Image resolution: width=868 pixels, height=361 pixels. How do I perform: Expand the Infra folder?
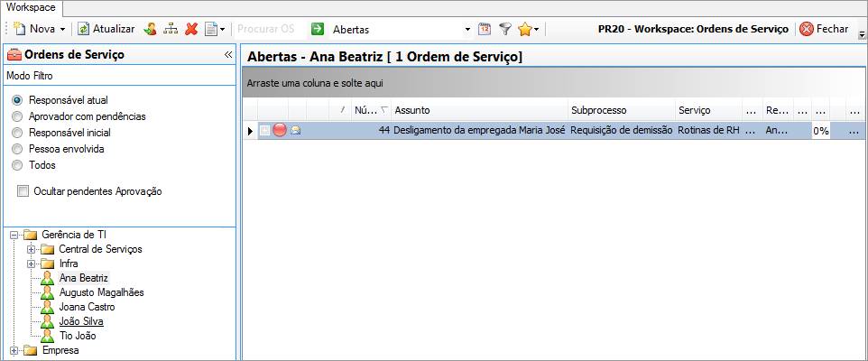pyautogui.click(x=31, y=264)
